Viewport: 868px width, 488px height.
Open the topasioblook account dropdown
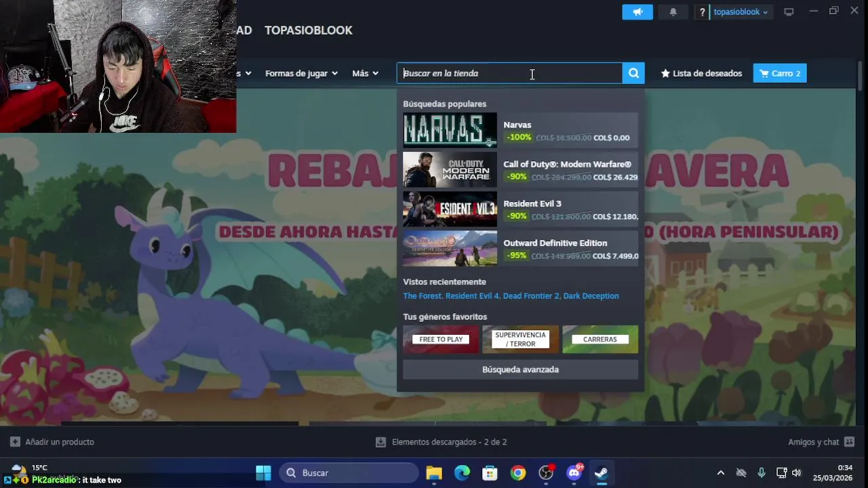(741, 12)
